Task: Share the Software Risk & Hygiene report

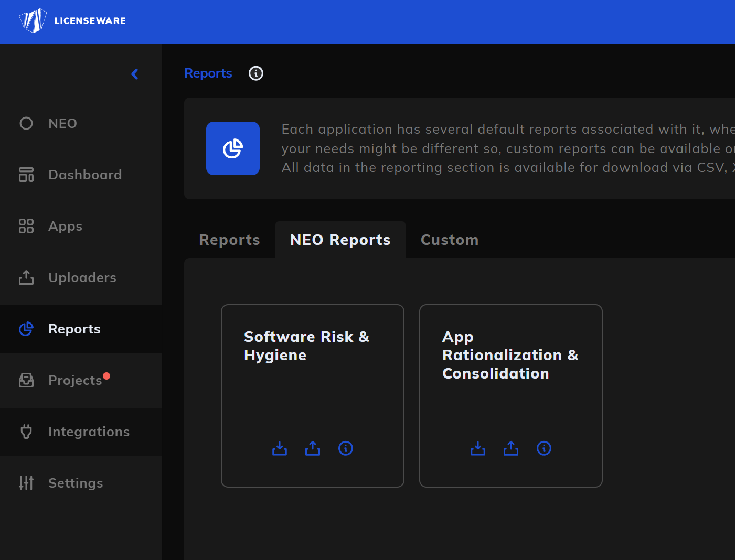Action: 313,448
